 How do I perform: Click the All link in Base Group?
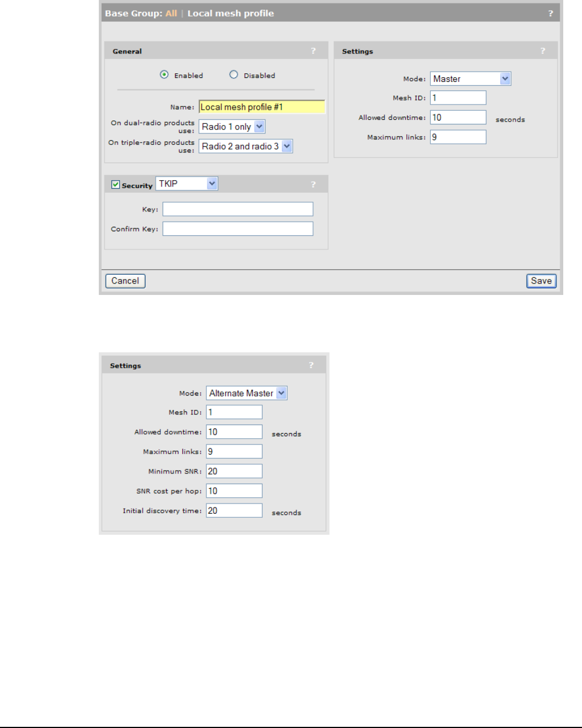pyautogui.click(x=171, y=14)
